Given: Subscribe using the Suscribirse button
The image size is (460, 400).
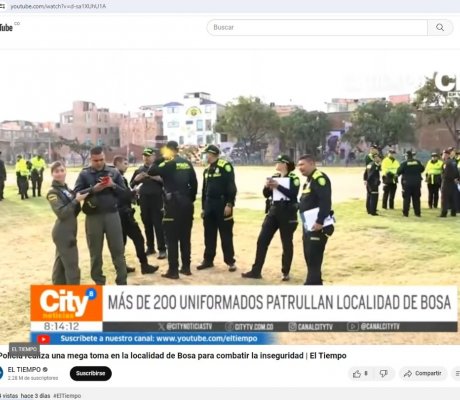Looking at the screenshot, I should (x=91, y=373).
